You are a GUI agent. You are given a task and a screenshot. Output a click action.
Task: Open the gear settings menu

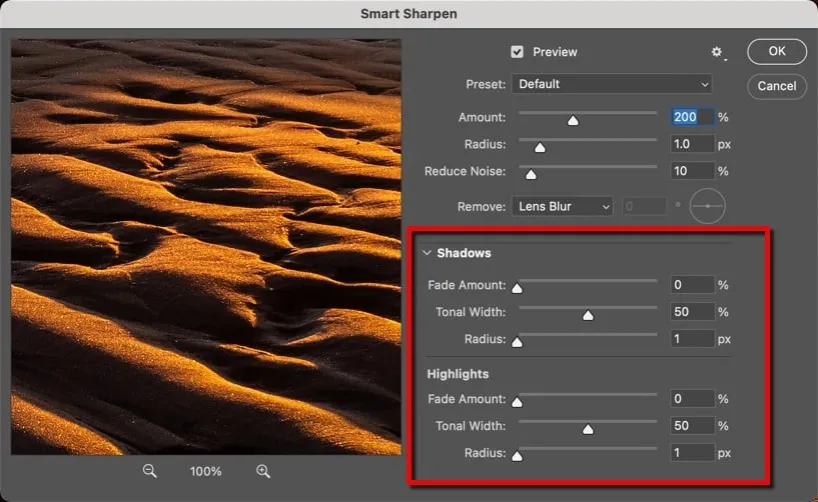(718, 53)
